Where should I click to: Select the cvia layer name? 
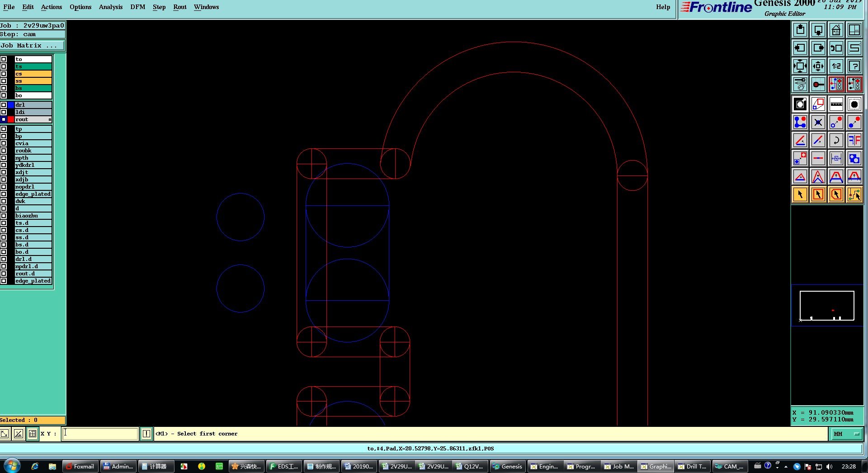(33, 143)
